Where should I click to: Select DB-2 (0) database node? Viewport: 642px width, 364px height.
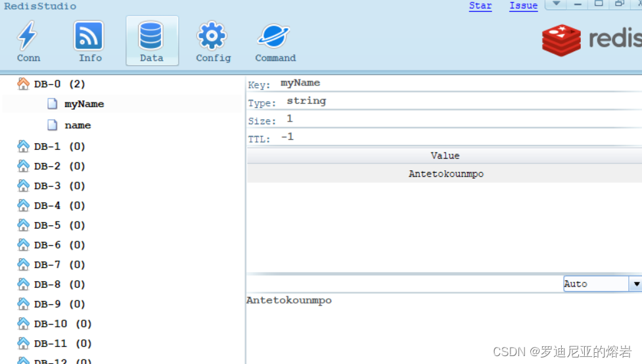click(59, 166)
